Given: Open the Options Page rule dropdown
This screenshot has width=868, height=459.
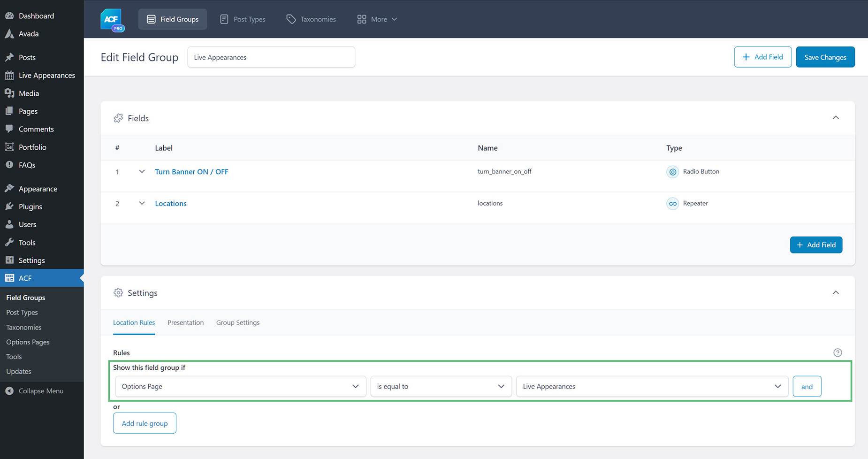Looking at the screenshot, I should click(240, 386).
